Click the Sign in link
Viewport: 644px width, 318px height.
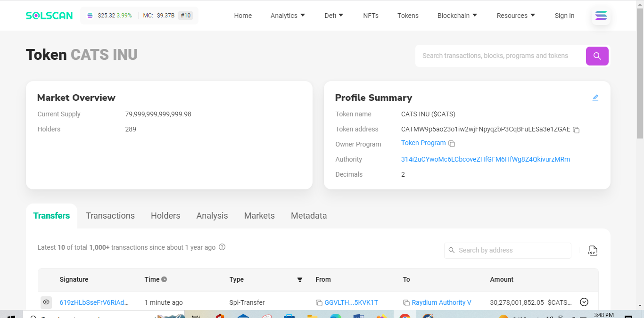click(x=564, y=15)
